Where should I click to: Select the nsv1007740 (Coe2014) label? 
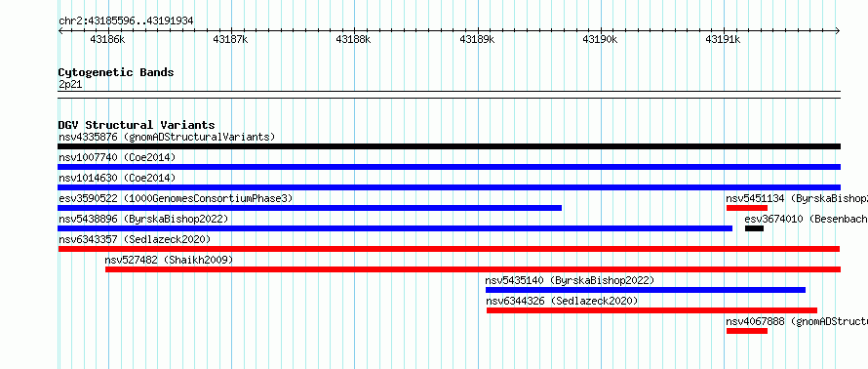(x=117, y=157)
